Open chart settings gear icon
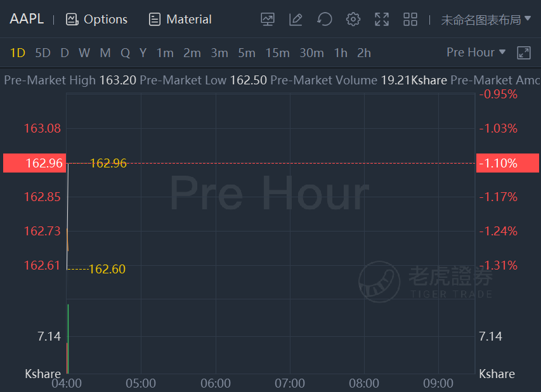The image size is (541, 392). point(353,19)
